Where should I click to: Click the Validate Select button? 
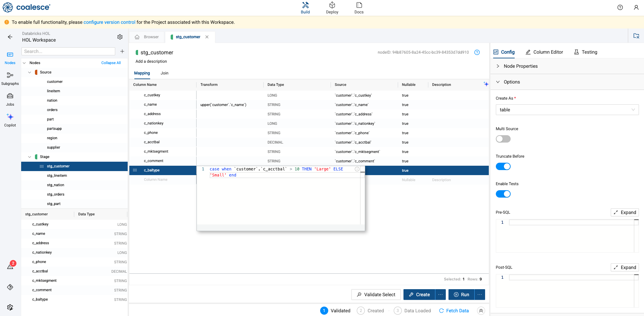coord(376,295)
